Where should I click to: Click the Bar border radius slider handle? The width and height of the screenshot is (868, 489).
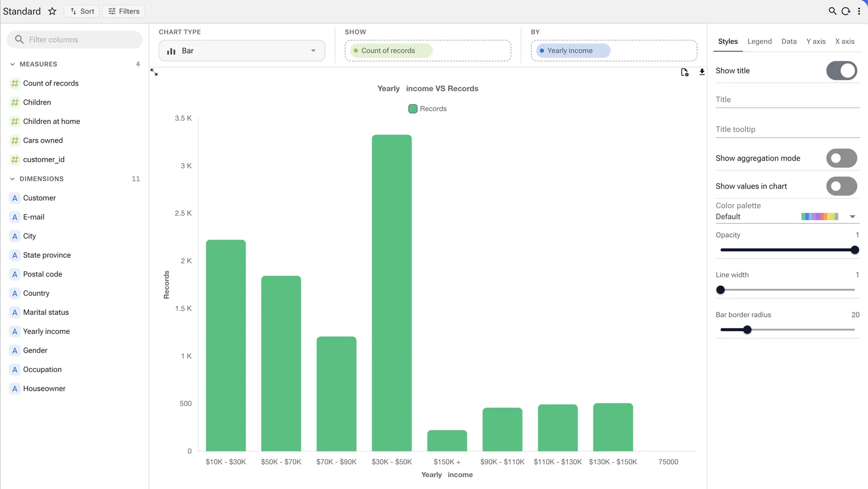click(x=747, y=330)
